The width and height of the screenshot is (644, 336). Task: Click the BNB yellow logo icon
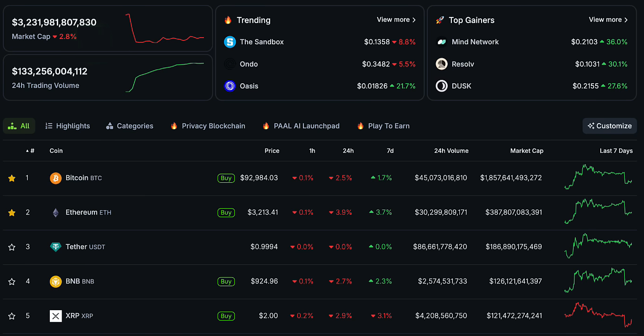pos(55,281)
